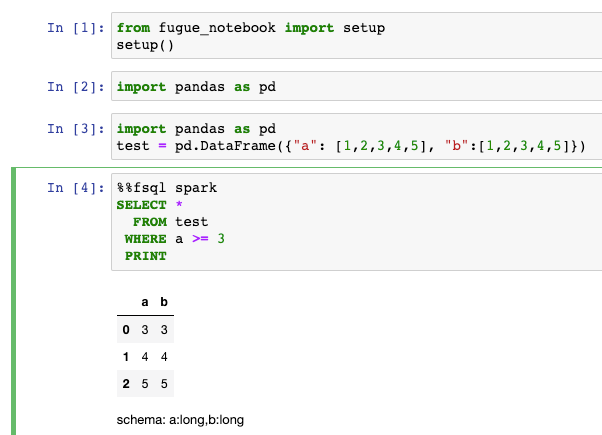Click the 'SELECT' keyword in cell 4
The height and width of the screenshot is (435, 602).
point(141,205)
